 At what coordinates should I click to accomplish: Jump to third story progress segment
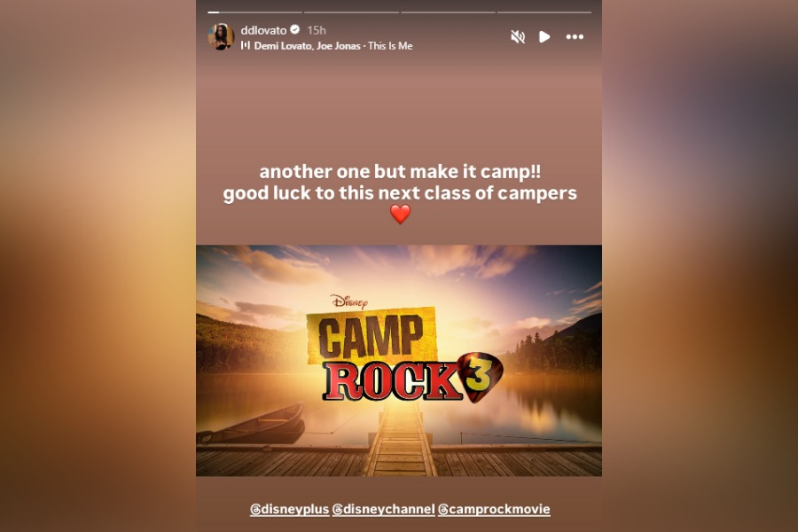(448, 12)
